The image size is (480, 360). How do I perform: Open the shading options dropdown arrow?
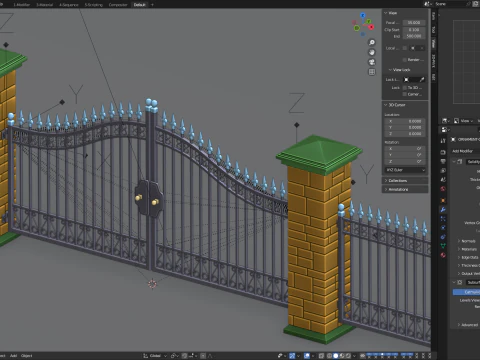click(354, 356)
